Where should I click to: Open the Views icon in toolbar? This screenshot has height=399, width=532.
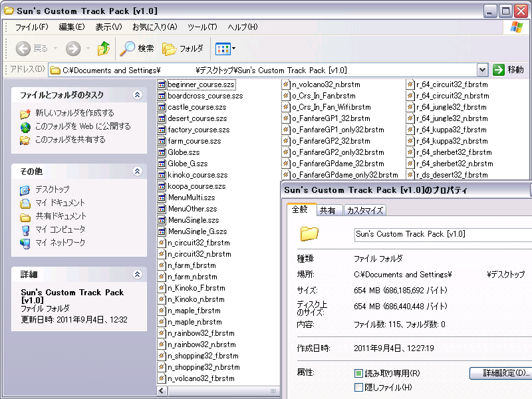(x=223, y=49)
